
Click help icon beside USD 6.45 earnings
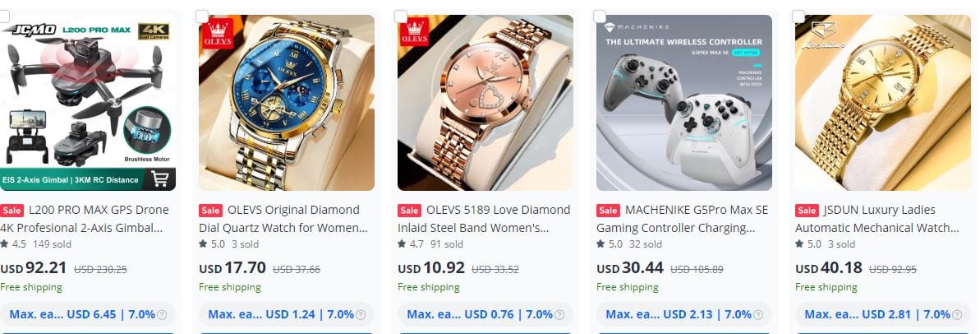point(163,314)
